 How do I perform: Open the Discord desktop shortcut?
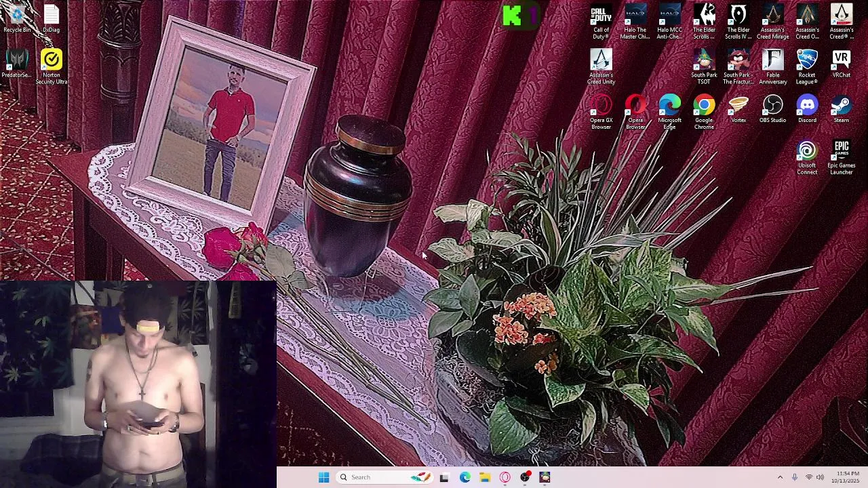click(807, 109)
